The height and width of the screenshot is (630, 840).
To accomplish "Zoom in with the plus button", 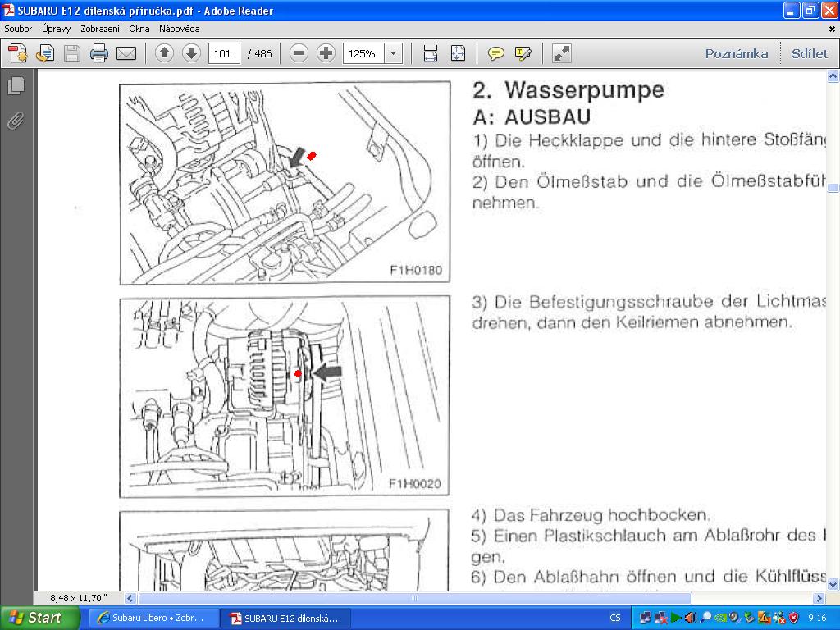I will (326, 53).
